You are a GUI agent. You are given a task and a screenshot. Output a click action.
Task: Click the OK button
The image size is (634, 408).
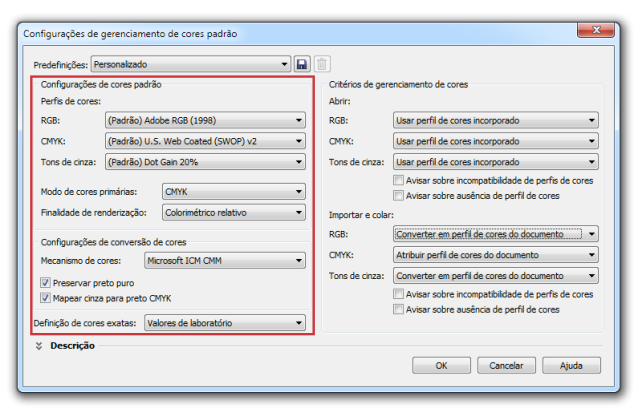[x=441, y=366]
